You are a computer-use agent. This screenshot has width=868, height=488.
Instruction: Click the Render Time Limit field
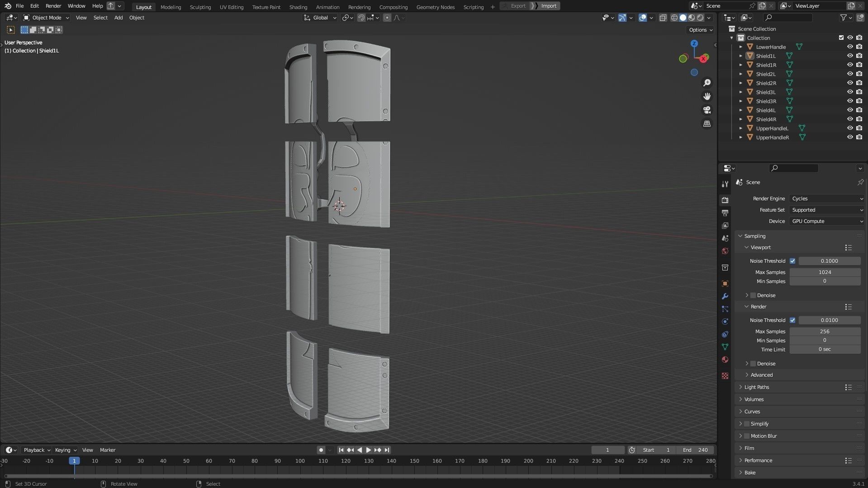825,350
